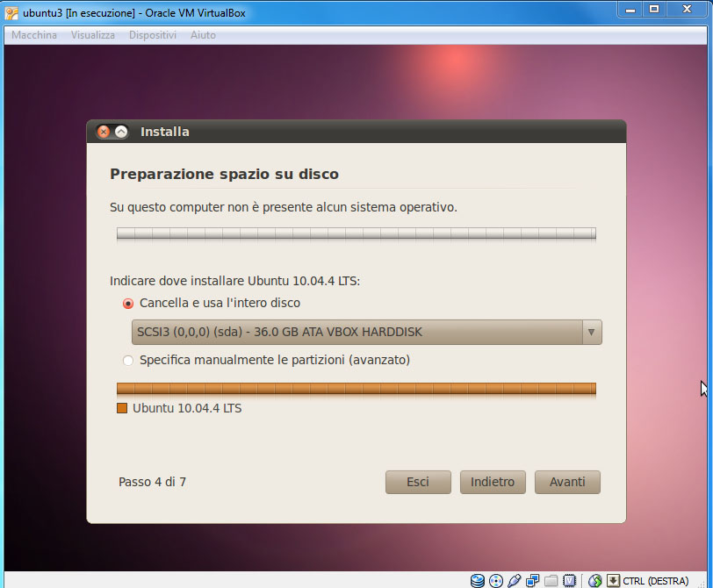Click the 'Preparazione spazio su disco' heading
The height and width of the screenshot is (588, 713).
[x=224, y=175]
